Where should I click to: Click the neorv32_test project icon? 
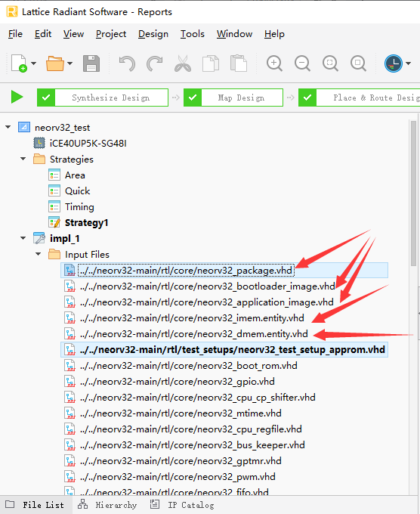[x=24, y=127]
